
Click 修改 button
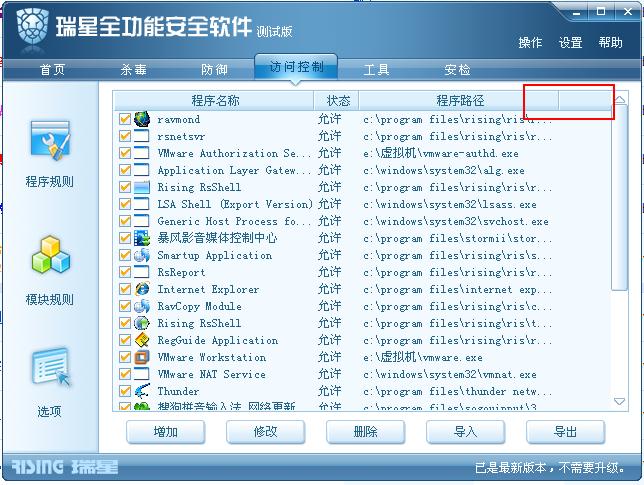(x=265, y=432)
